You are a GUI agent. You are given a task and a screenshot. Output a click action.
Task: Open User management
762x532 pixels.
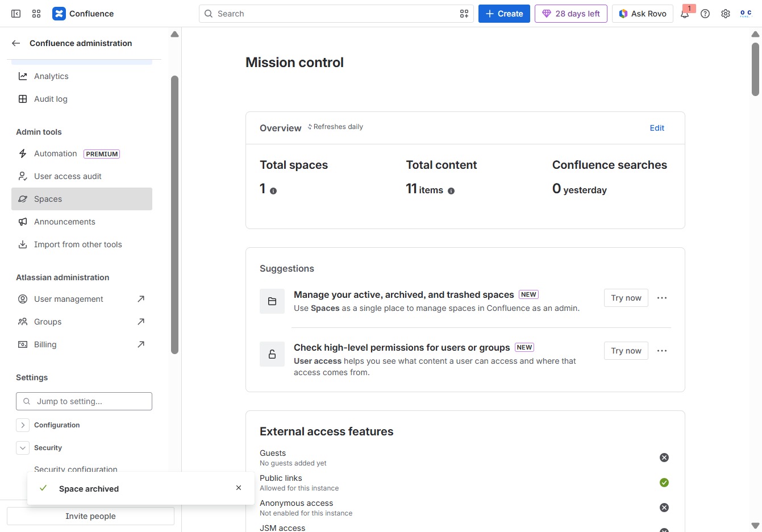pos(82,299)
